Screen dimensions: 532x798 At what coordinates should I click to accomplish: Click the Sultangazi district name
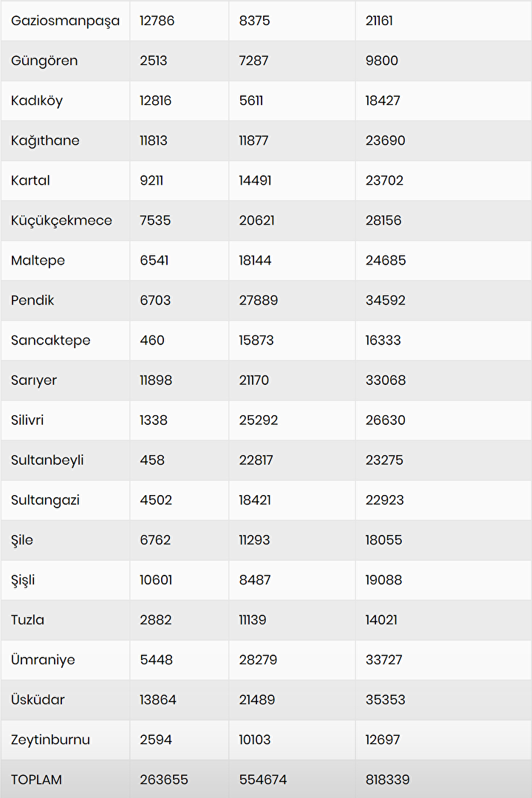pyautogui.click(x=45, y=499)
